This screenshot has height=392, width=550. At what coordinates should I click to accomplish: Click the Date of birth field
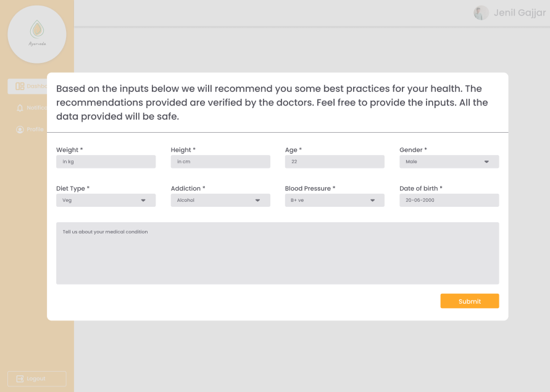(x=449, y=200)
